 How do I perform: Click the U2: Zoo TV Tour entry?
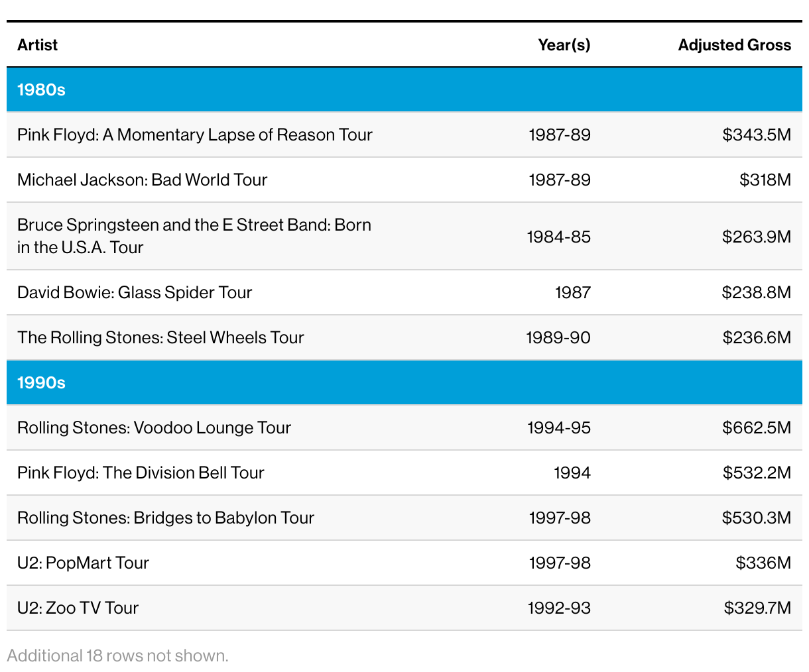click(78, 608)
